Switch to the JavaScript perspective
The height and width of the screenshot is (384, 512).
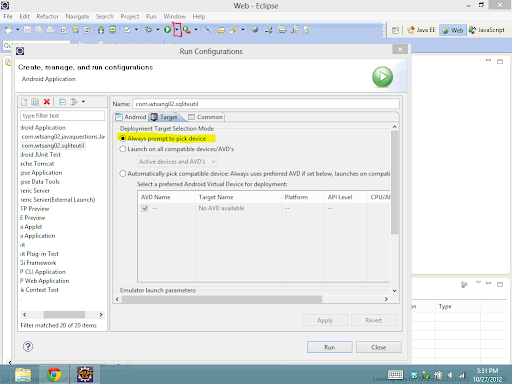(x=487, y=30)
